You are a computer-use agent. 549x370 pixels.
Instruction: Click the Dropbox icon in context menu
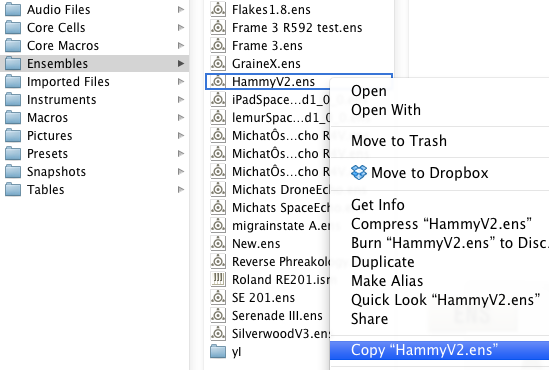359,172
